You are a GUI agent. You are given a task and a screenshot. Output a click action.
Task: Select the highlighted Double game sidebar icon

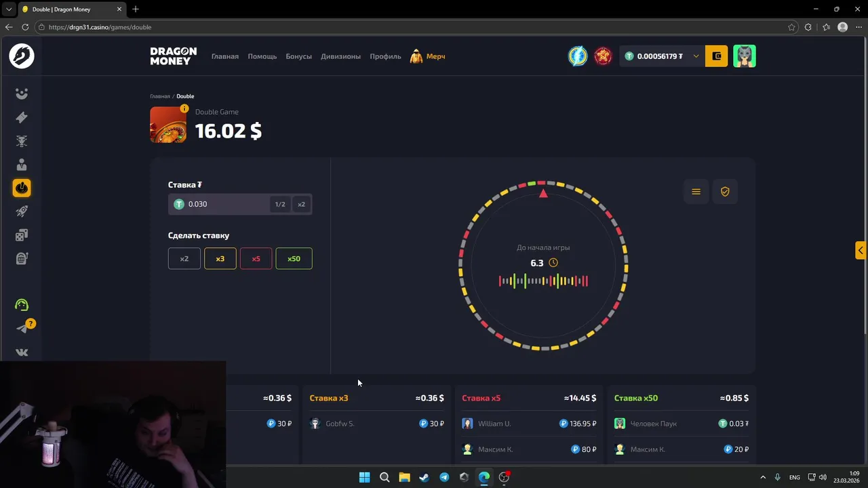point(22,188)
